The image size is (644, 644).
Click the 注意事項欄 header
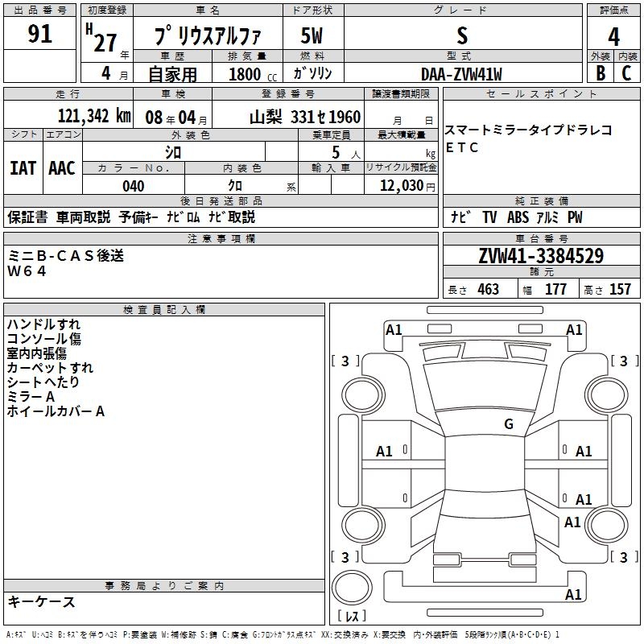click(x=221, y=238)
